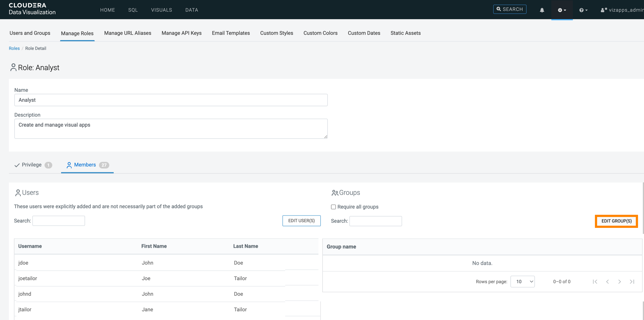Click the Cloudera Data Visualization logo
The width and height of the screenshot is (644, 320).
(x=32, y=9)
